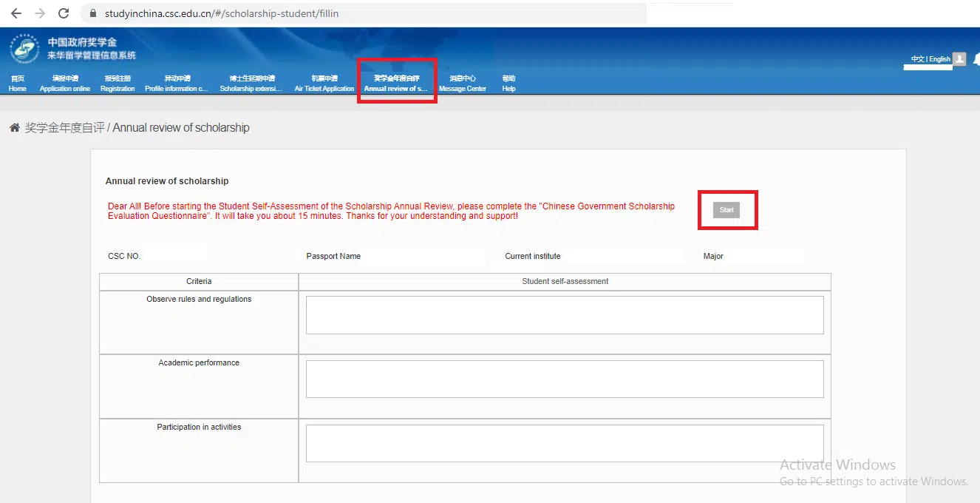This screenshot has width=980, height=503.
Task: Click the Academic performance text box
Action: tap(565, 379)
